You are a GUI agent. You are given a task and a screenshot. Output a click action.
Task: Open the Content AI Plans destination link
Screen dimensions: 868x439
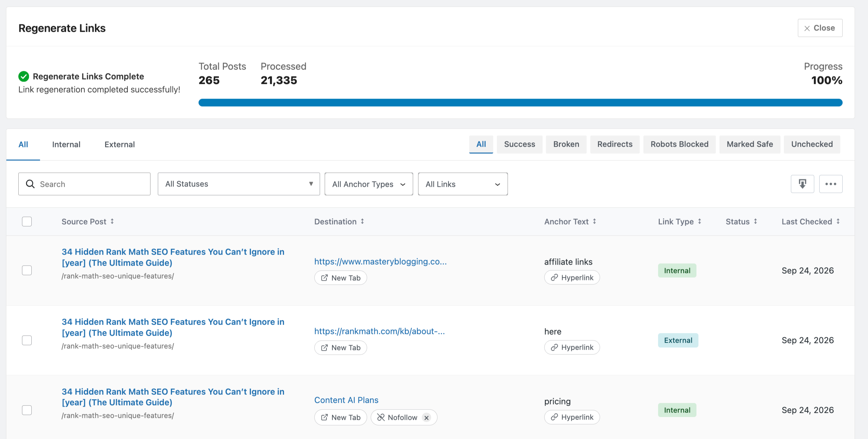346,400
